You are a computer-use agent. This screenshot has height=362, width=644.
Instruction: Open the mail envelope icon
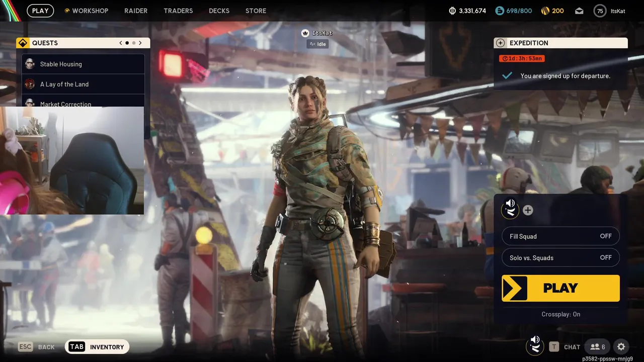(x=579, y=11)
